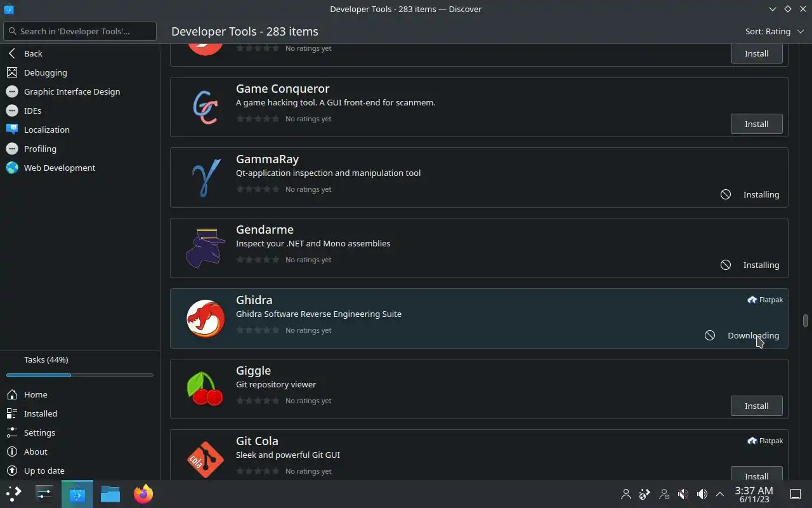Click Install on the topmost partial entry
The width and height of the screenshot is (812, 508).
point(756,53)
